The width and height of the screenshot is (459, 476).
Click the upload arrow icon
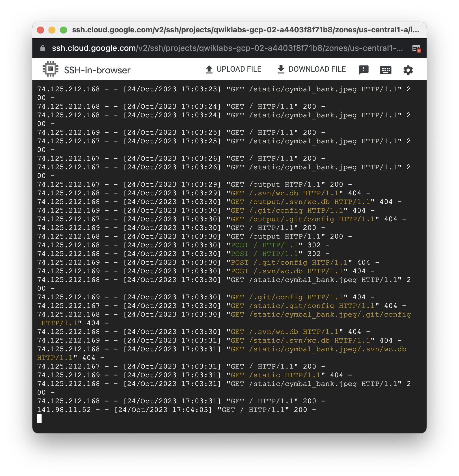tap(209, 69)
